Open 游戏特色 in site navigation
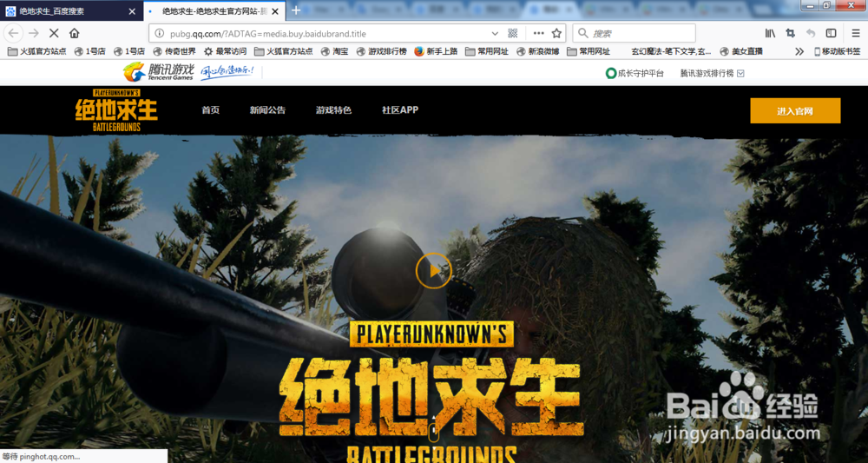This screenshot has width=868, height=463. (333, 110)
